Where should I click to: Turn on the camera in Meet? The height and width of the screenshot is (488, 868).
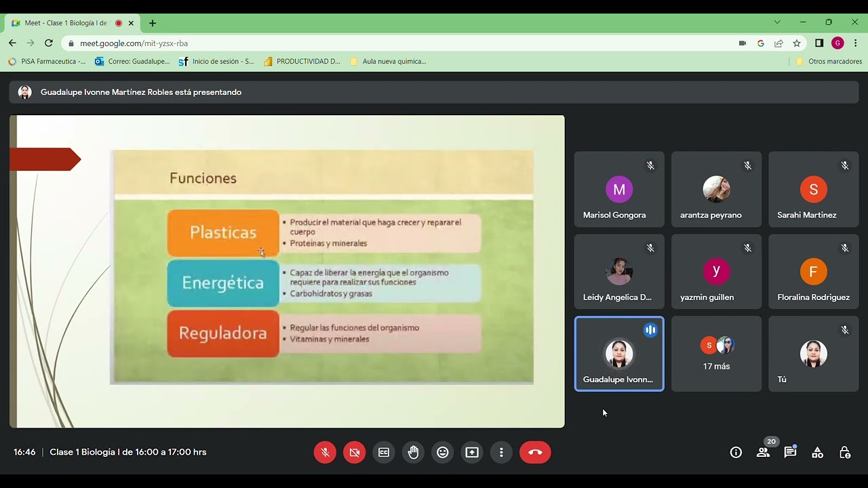tap(354, 452)
